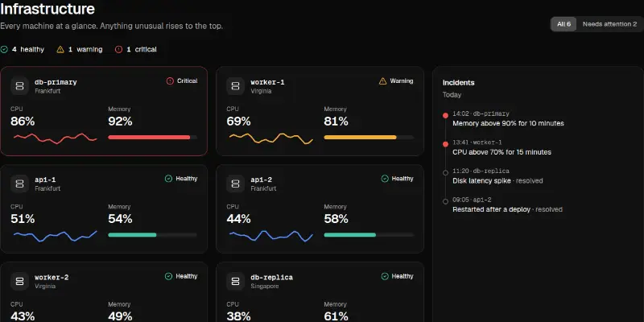Click the Critical status label on db-primary
644x322 pixels.
tap(188, 81)
